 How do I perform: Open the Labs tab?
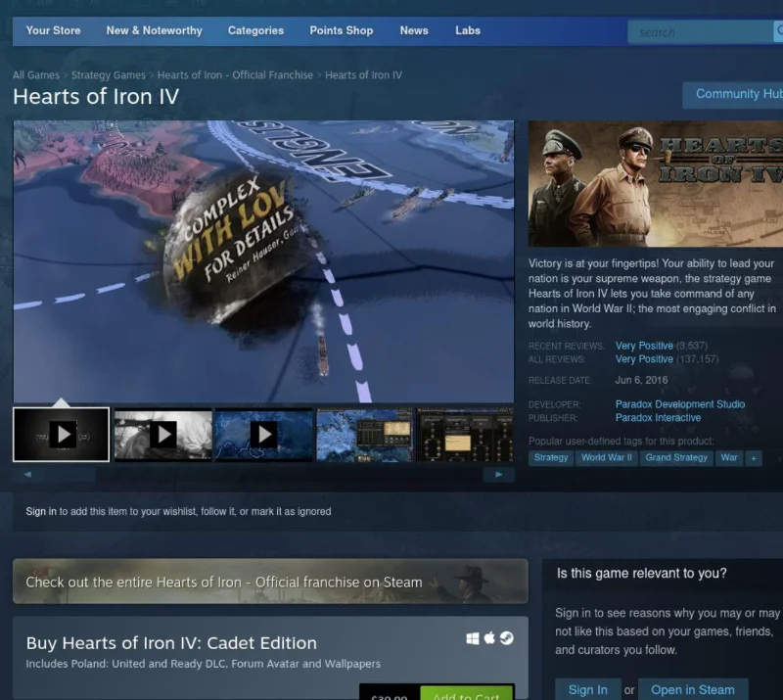[468, 30]
